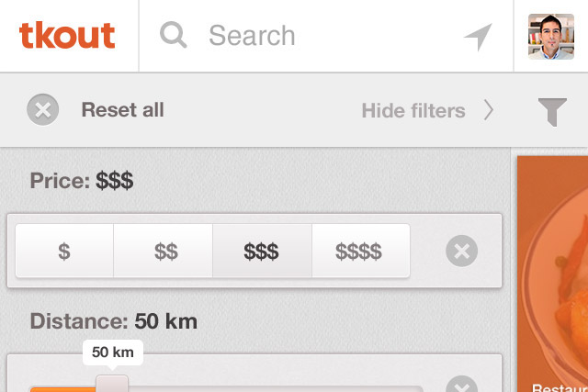Clear the price filter with X
588x392 pixels.
(x=461, y=251)
